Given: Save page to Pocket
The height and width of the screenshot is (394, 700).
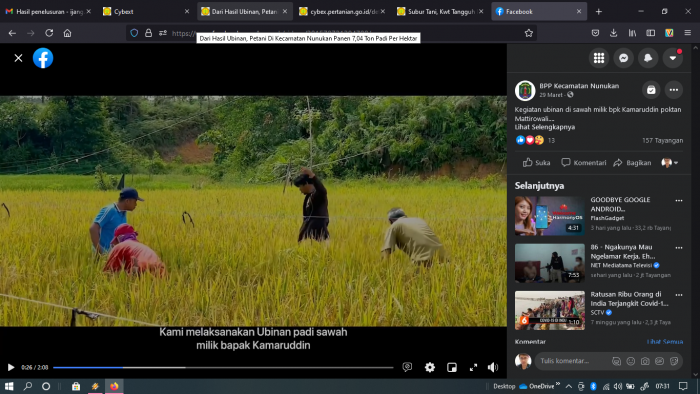Looking at the screenshot, I should click(x=595, y=33).
